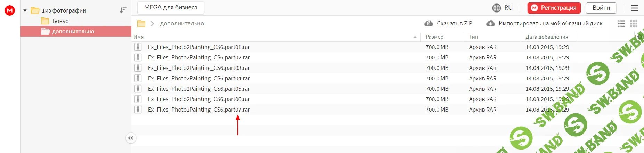The image size is (644, 153).
Task: Select the дополнительно folder in tree
Action: (x=73, y=31)
